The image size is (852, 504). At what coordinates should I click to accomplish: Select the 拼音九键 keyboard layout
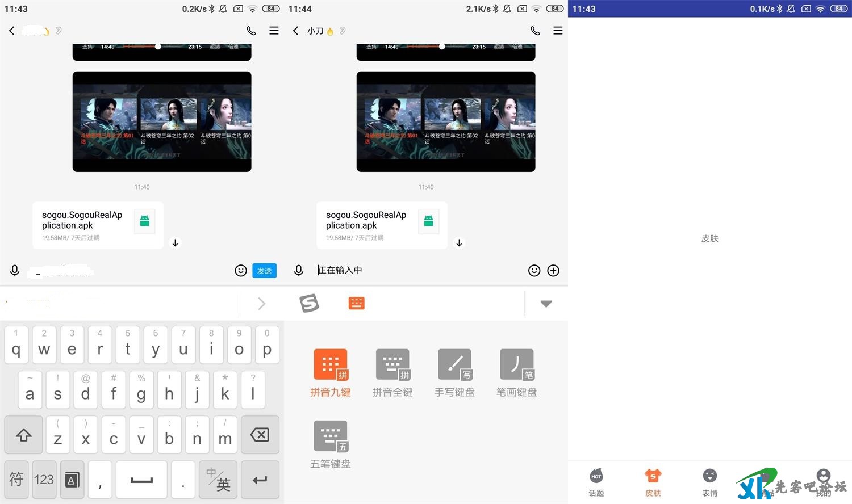pos(331,373)
